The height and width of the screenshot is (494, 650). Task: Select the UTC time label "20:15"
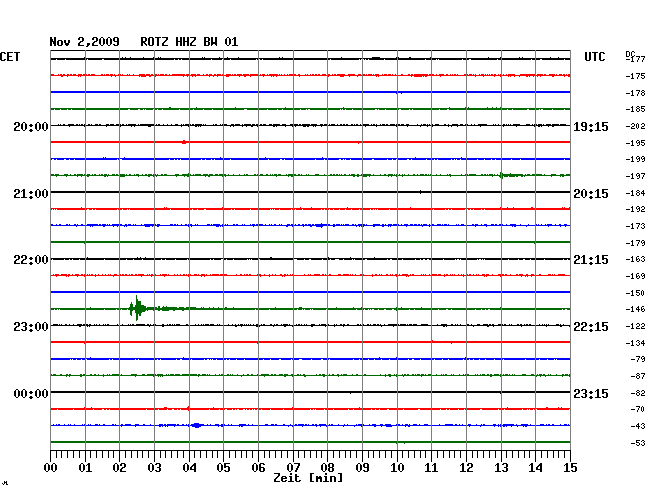(591, 194)
